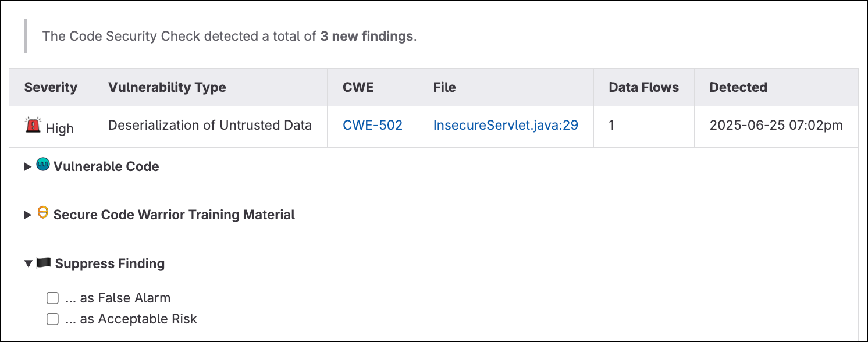Expand the Vulnerable Code disclosure triangle
Image resolution: width=868 pixels, height=342 pixels.
(x=27, y=167)
